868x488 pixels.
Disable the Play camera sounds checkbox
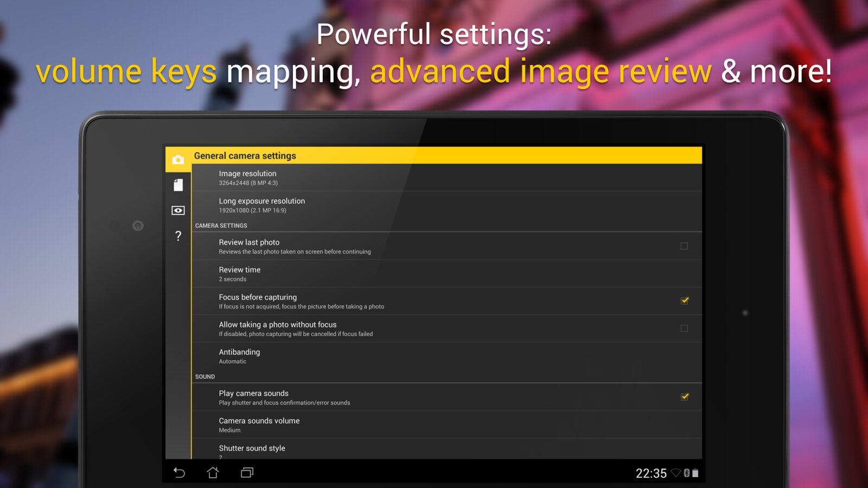click(x=684, y=397)
